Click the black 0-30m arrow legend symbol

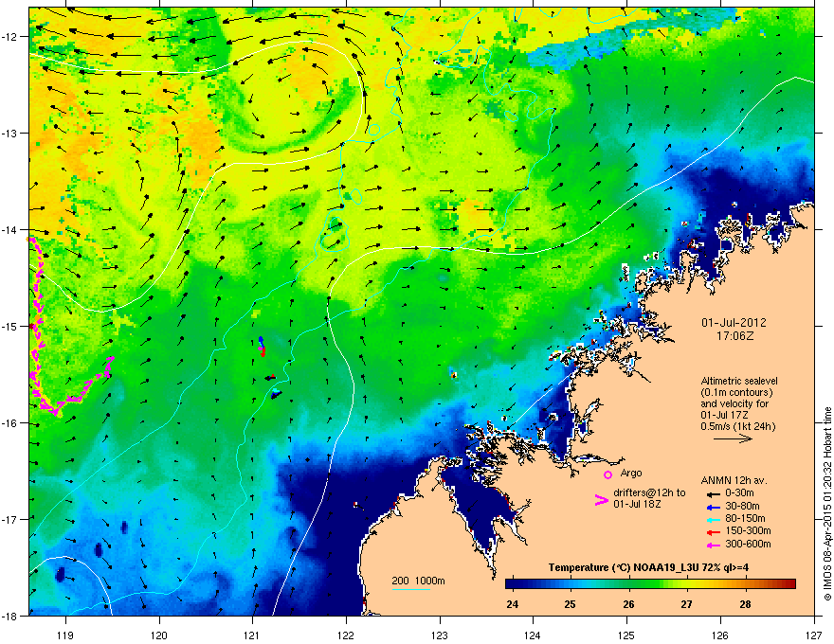pos(714,493)
